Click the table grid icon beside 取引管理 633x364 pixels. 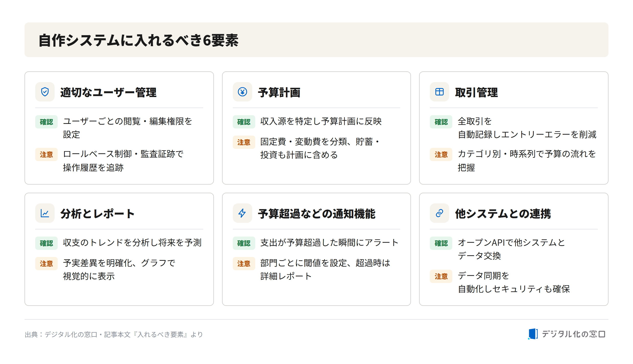click(x=439, y=92)
